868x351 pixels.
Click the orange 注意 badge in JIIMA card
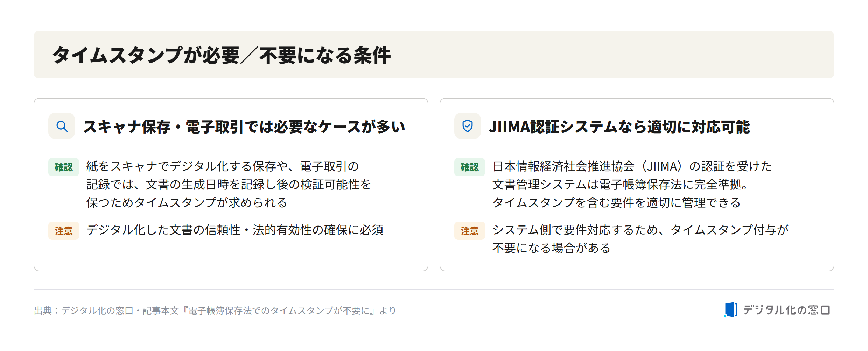pyautogui.click(x=470, y=231)
